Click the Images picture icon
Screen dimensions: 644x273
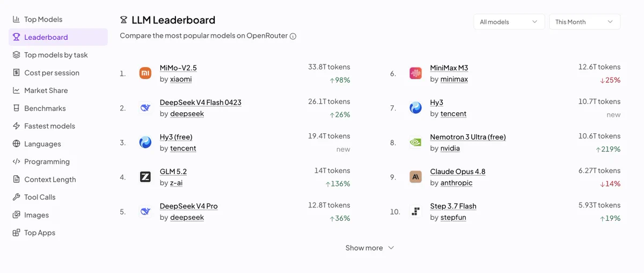(x=17, y=215)
